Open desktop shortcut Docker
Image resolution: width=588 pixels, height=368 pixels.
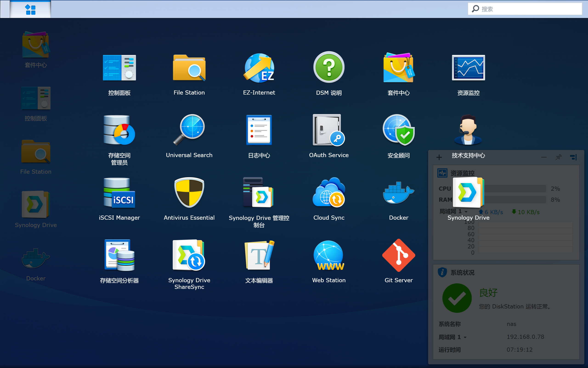[x=36, y=258]
